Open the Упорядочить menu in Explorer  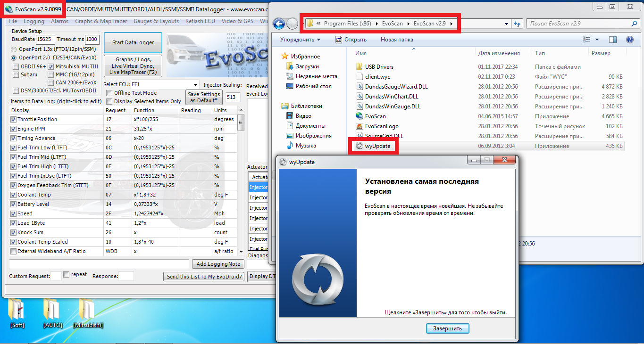(300, 39)
